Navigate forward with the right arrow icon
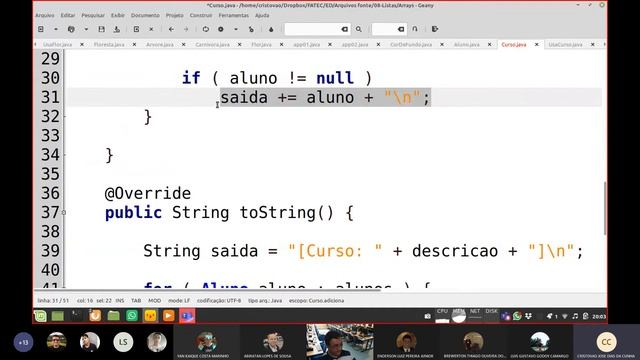The image size is (640, 360). [x=186, y=29]
